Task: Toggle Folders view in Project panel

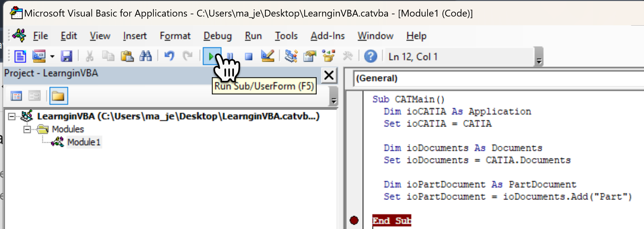Action: 58,96
